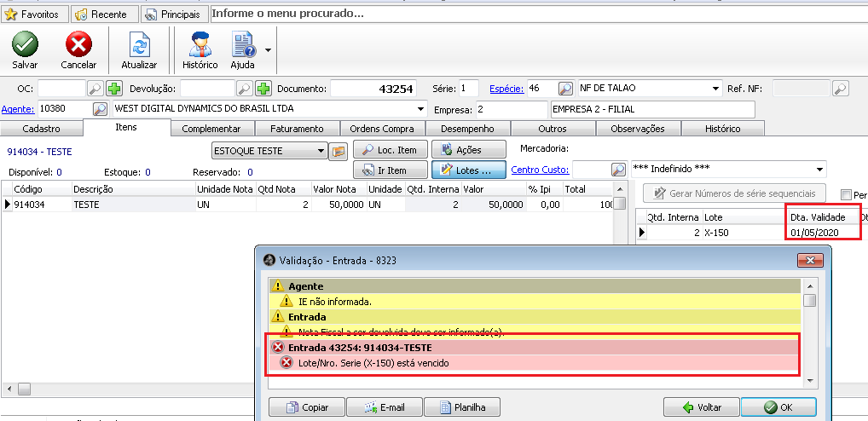Image resolution: width=868 pixels, height=421 pixels.
Task: Click the 01/05/2020 validity date cell
Action: click(824, 233)
